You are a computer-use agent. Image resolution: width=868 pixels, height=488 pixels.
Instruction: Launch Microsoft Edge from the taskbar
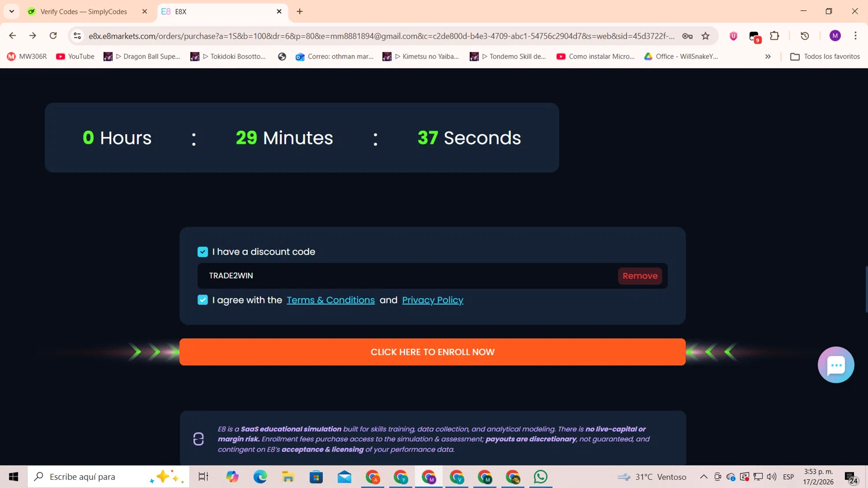coord(260,477)
